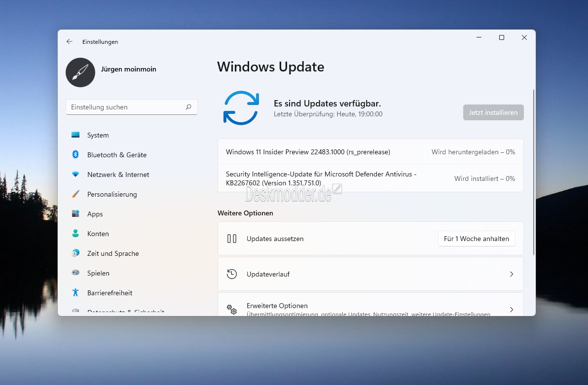Click Jetzt installieren button
588x385 pixels.
click(493, 112)
